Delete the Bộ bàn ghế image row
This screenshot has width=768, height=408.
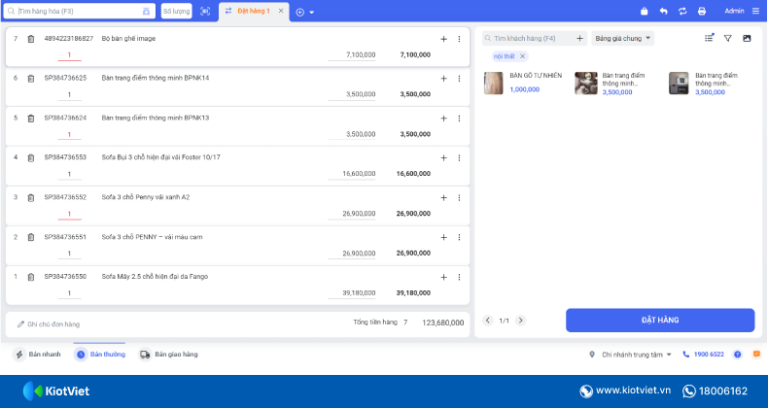coord(31,39)
